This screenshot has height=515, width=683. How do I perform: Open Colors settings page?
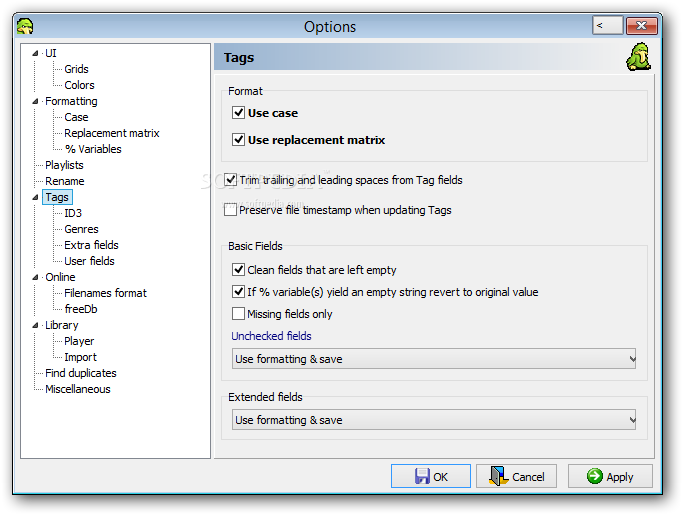pyautogui.click(x=79, y=85)
